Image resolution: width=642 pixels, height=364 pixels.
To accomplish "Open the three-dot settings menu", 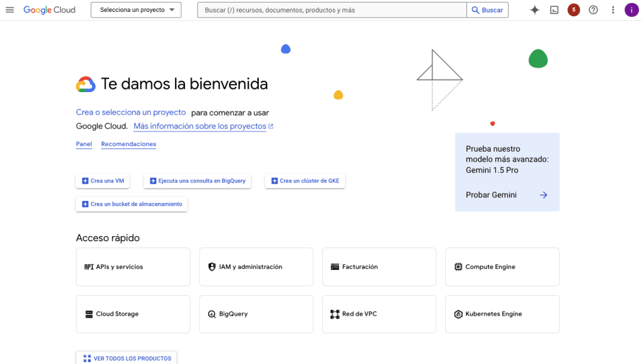I will pos(613,10).
